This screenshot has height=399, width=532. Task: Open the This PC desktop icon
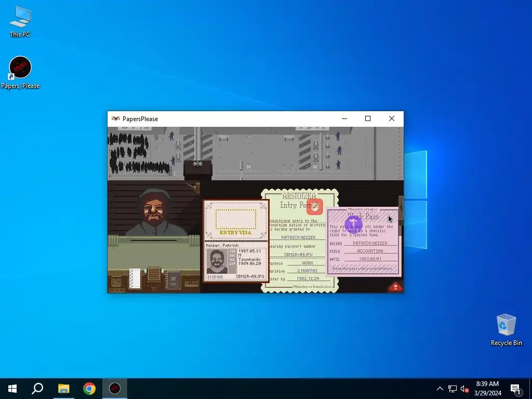pos(20,22)
